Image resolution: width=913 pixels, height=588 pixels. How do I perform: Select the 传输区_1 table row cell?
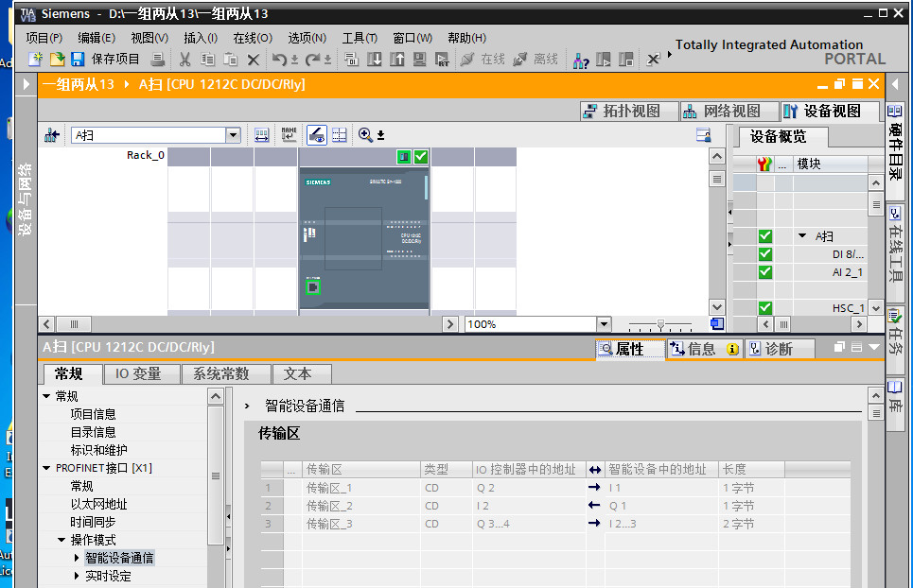361,488
